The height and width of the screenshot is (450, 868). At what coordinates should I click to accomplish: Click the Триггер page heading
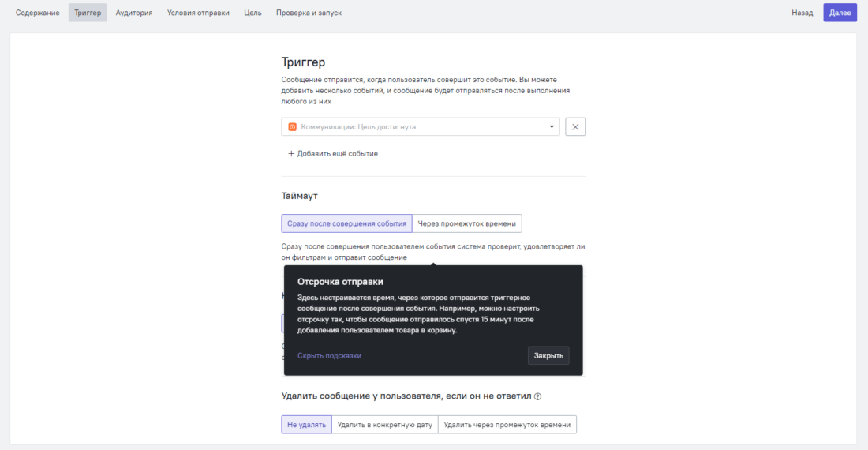click(x=303, y=62)
